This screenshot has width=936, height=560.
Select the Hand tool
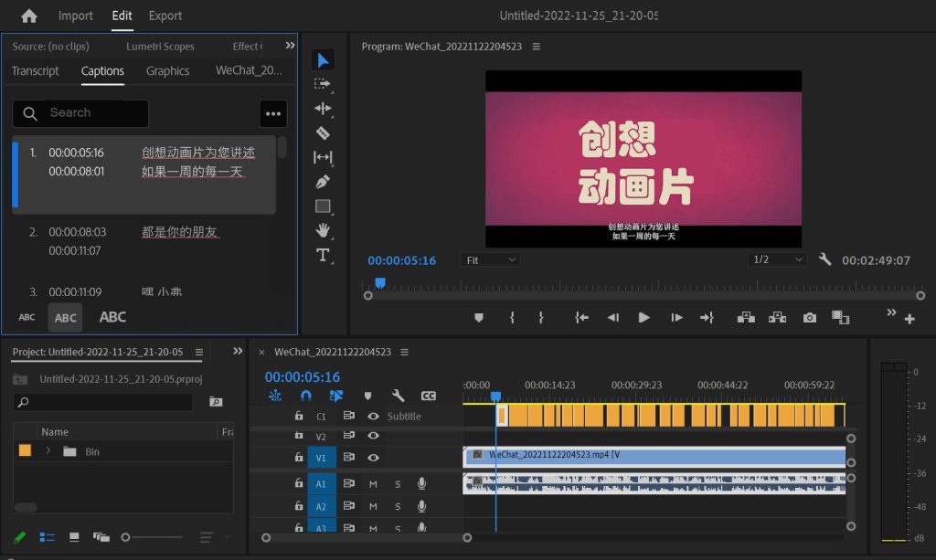click(x=323, y=230)
